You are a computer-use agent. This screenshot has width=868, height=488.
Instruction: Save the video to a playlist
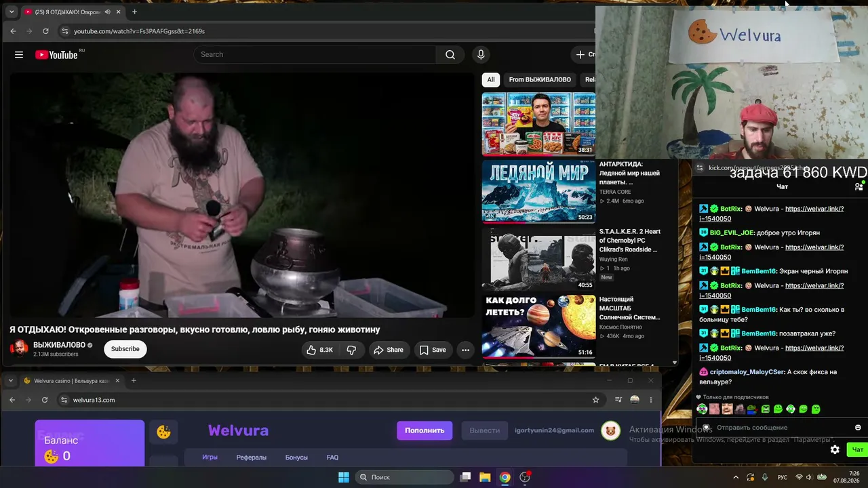point(433,350)
